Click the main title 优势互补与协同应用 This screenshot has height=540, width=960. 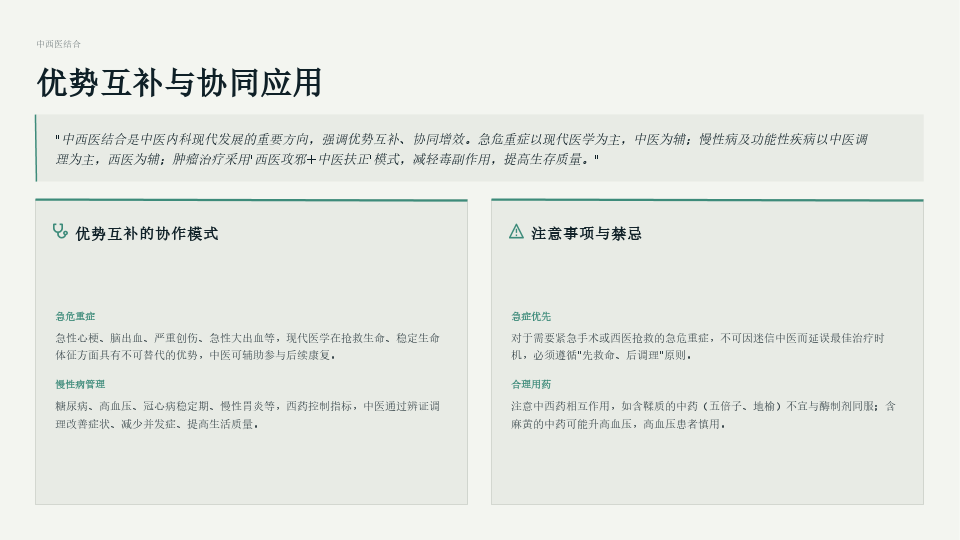179,83
